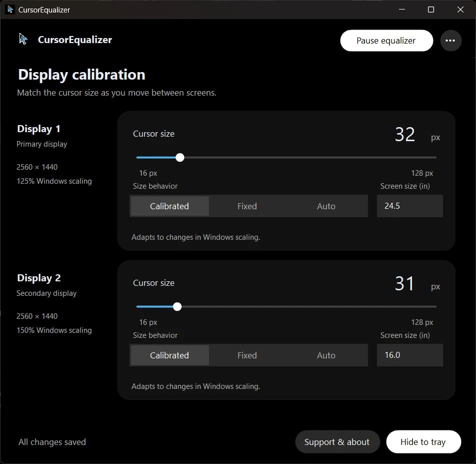
Task: Open the three-dot more options menu
Action: click(x=450, y=41)
